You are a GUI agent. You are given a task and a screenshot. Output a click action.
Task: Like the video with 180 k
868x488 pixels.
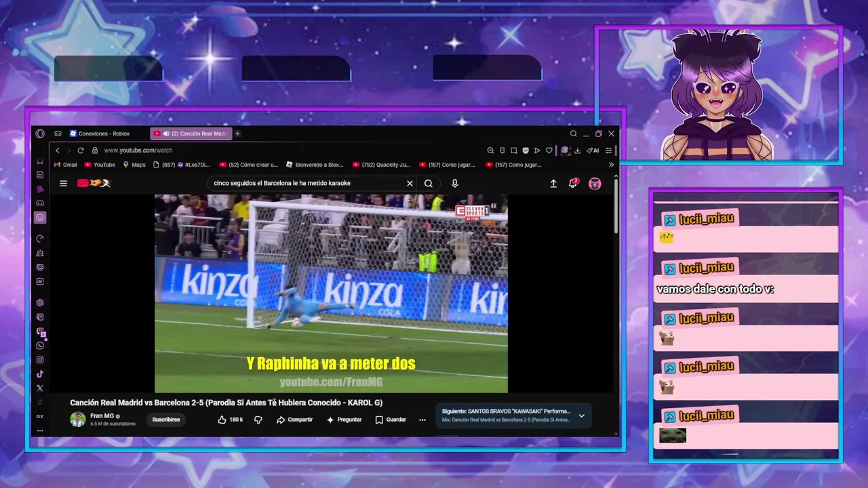pos(231,420)
